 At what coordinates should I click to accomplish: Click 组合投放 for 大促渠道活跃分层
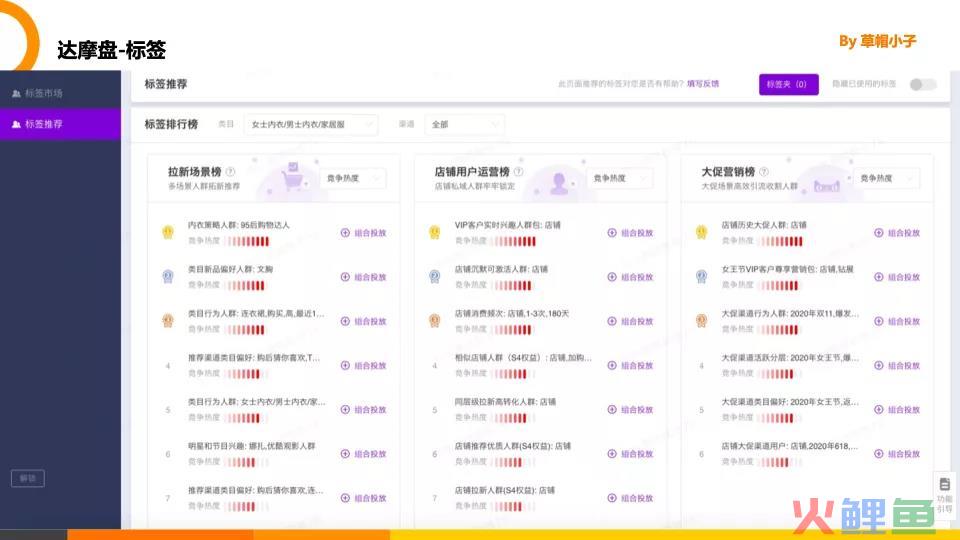tap(898, 366)
